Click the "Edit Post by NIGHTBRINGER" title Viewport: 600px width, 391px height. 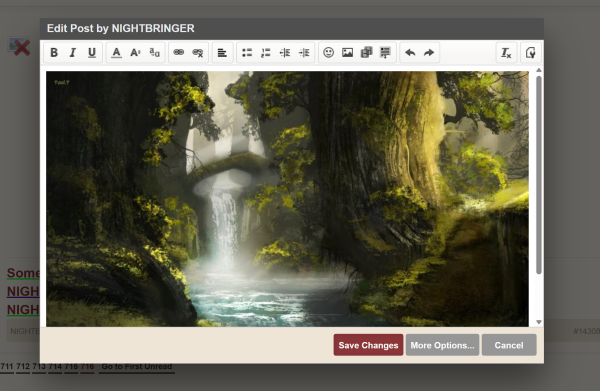(121, 28)
